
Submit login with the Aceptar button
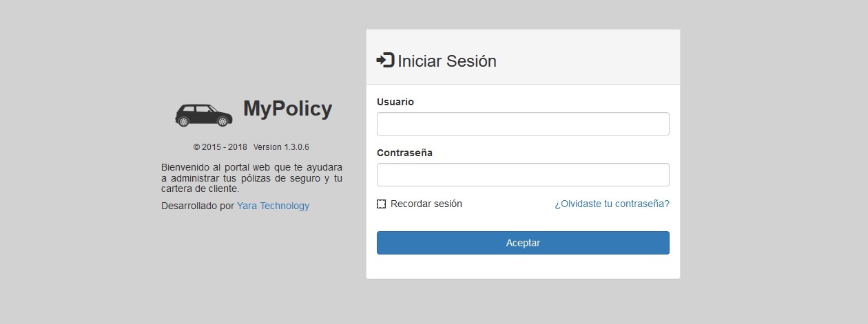[x=523, y=243]
